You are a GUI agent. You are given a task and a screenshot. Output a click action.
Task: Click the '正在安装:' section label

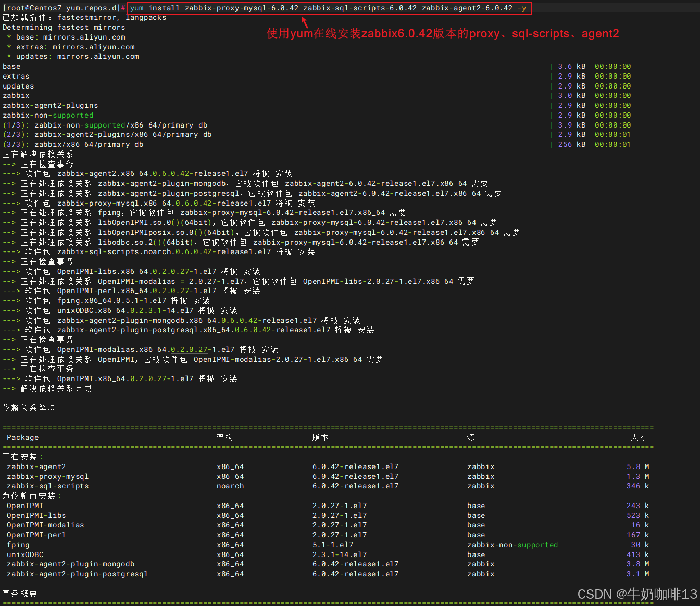(x=23, y=457)
